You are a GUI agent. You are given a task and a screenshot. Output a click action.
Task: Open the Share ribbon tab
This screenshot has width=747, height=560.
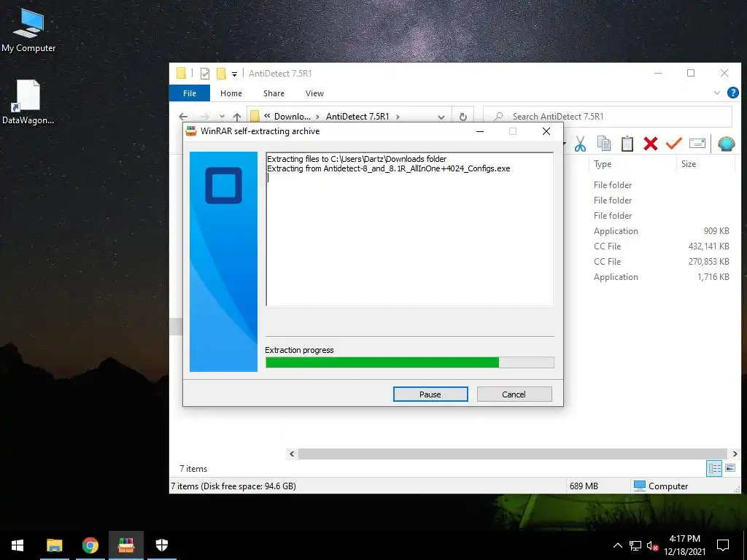(274, 93)
